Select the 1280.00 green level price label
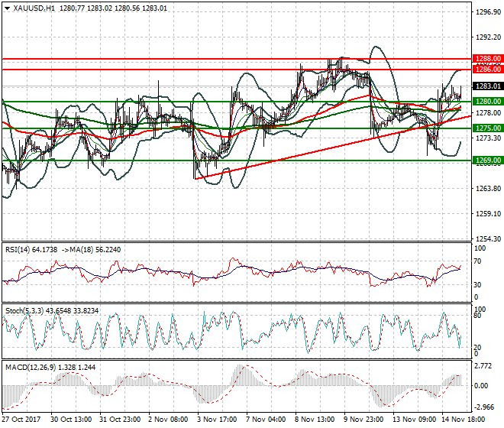The image size is (504, 428). tap(488, 102)
